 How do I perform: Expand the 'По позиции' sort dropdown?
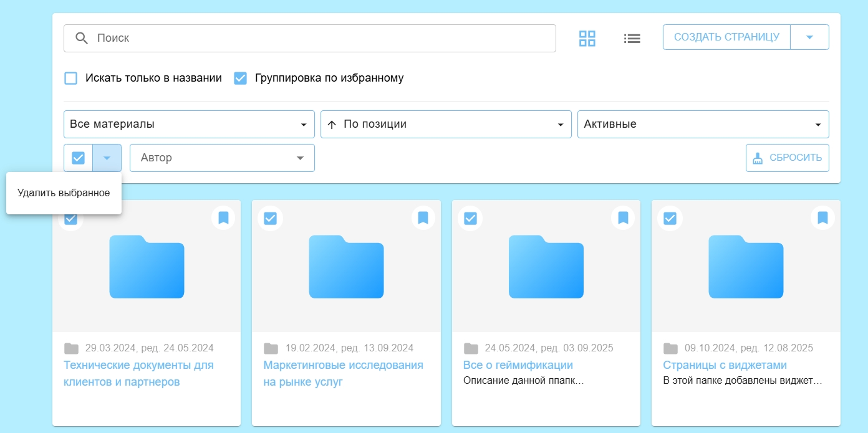[445, 124]
